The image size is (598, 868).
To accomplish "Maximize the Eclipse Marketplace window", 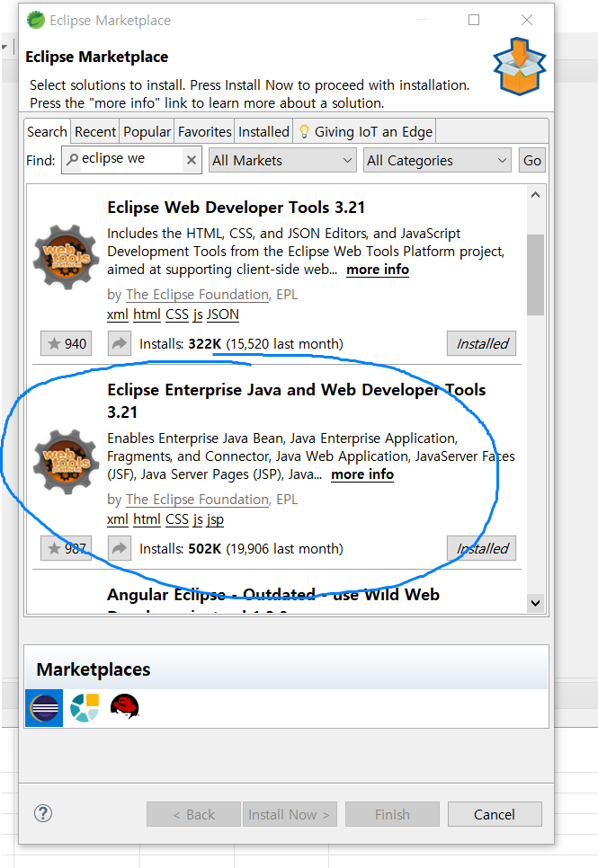I will (x=474, y=20).
